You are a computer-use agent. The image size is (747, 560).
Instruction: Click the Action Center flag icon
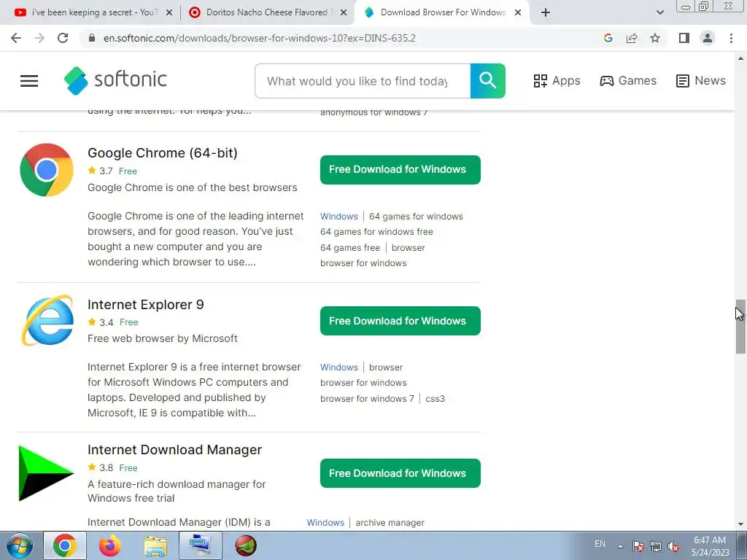(x=638, y=546)
